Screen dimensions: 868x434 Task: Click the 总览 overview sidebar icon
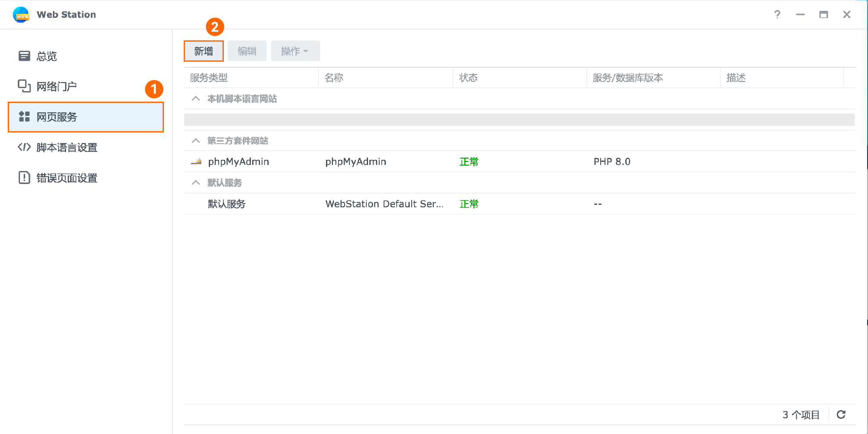(x=24, y=56)
